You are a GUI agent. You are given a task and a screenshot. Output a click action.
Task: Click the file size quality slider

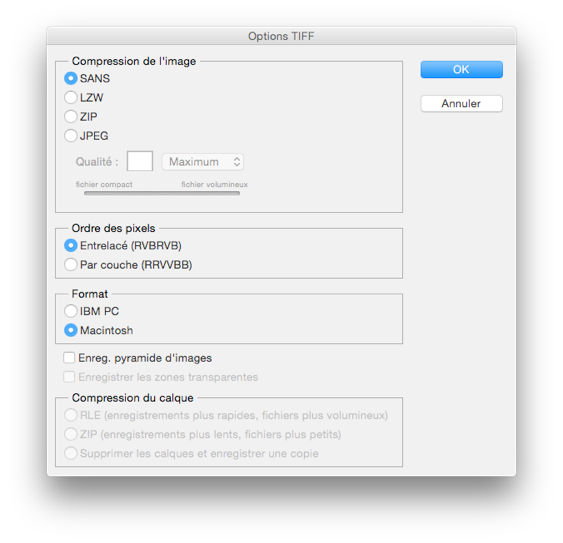coord(162,193)
